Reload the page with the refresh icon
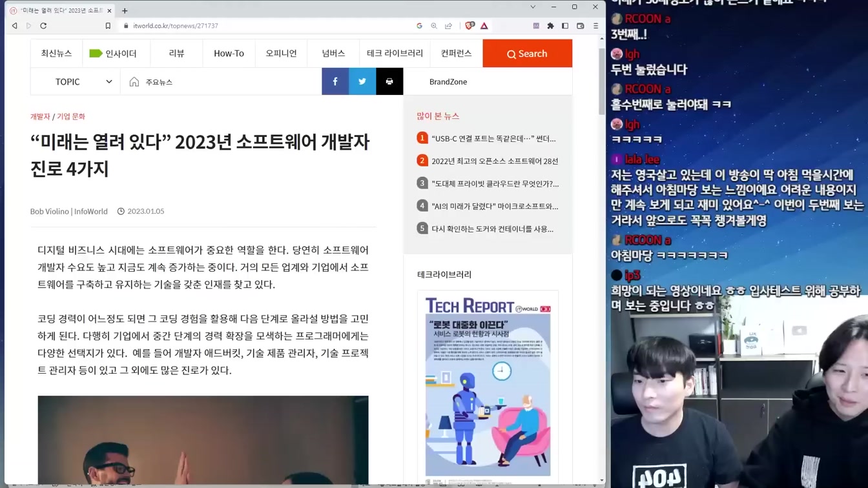Viewport: 868px width, 488px height. point(43,26)
